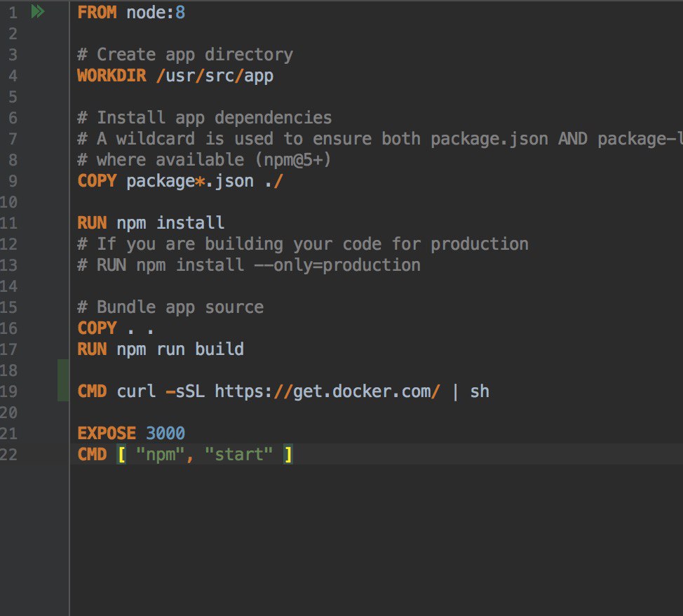Click the commented "--only=production" line
This screenshot has height=616, width=683.
(249, 265)
